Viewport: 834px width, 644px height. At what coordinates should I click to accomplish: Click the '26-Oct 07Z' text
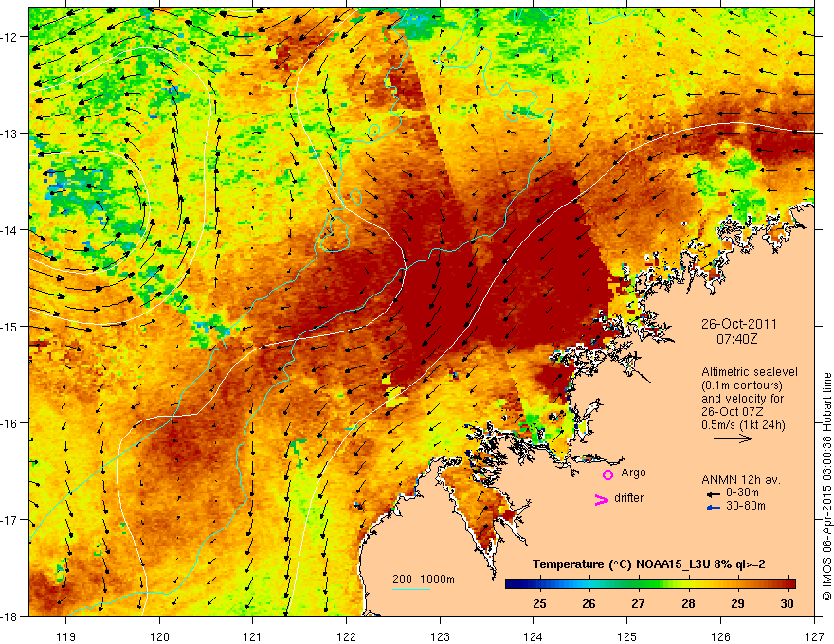pyautogui.click(x=733, y=412)
